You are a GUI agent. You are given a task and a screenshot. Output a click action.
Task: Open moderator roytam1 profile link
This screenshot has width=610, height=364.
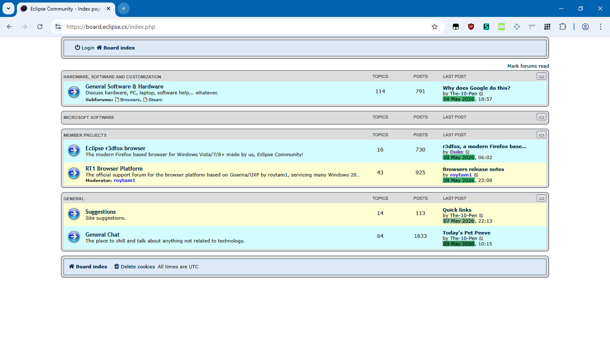(125, 180)
